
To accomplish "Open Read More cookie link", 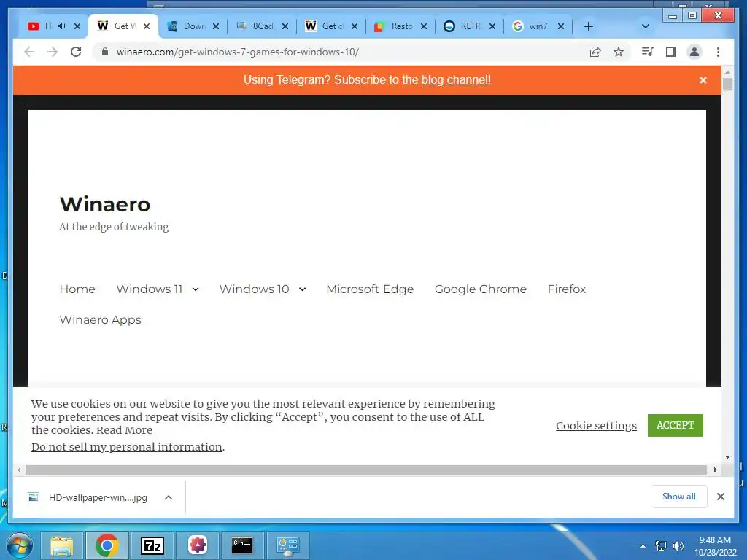I will [124, 430].
